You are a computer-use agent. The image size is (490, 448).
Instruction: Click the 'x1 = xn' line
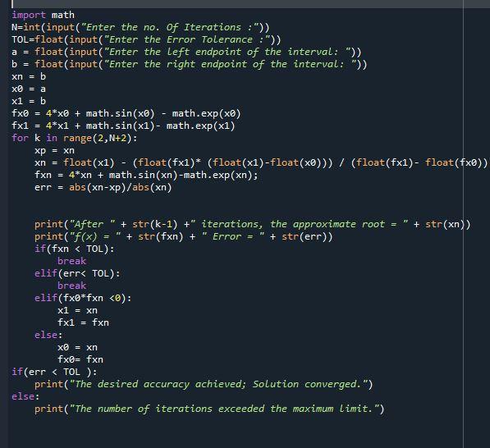(x=77, y=310)
